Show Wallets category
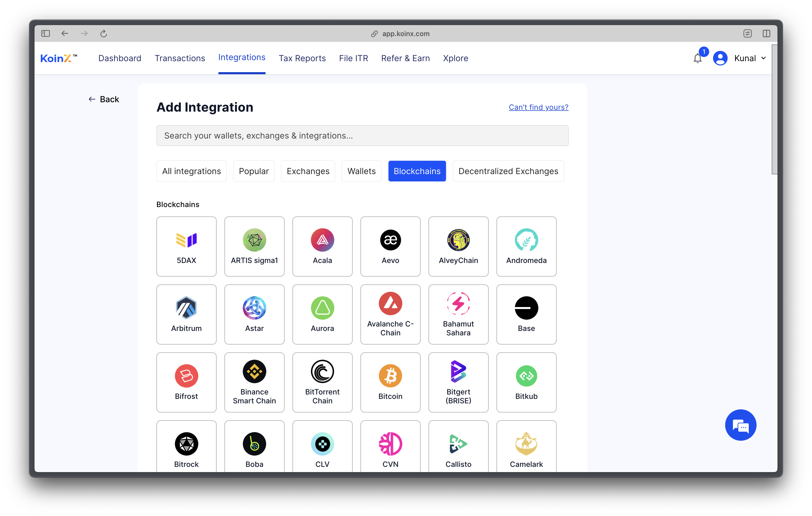The image size is (812, 516). click(361, 171)
